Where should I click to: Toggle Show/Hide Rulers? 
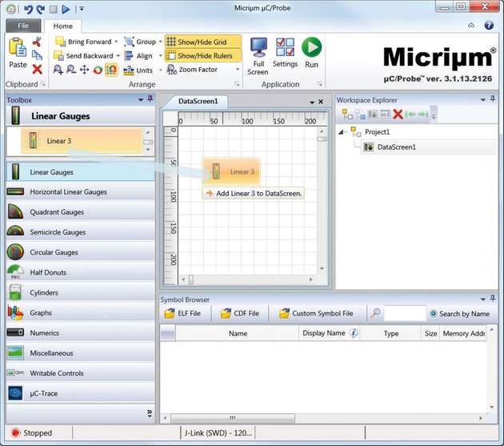click(203, 56)
